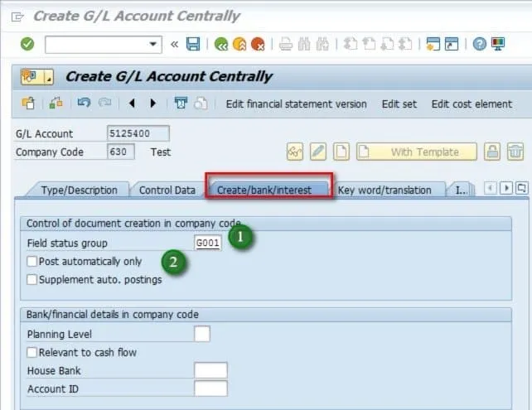Click the With Template button
This screenshot has width=532, height=410.
tap(424, 152)
